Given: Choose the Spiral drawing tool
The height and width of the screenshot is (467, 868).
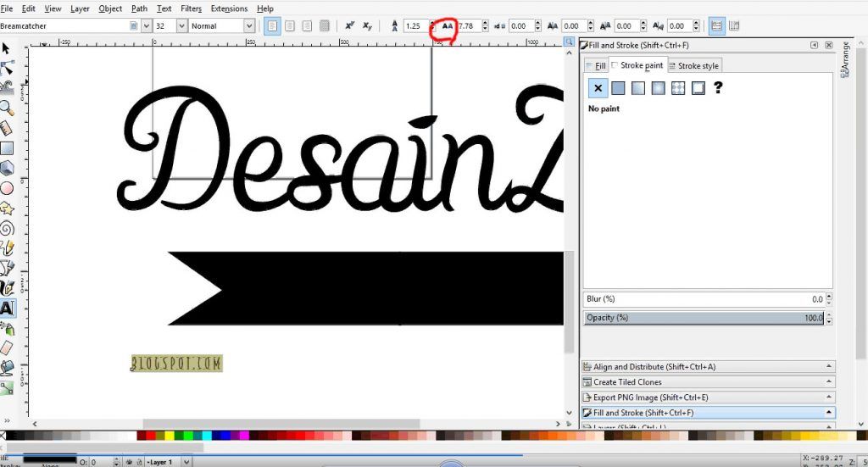Looking at the screenshot, I should [7, 228].
